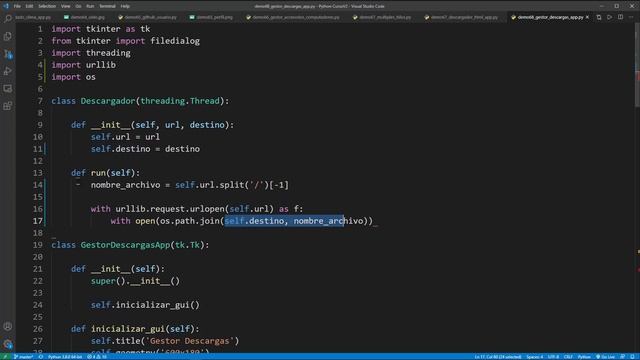
Task: Change line endings via CRLF indicator
Action: pos(568,357)
